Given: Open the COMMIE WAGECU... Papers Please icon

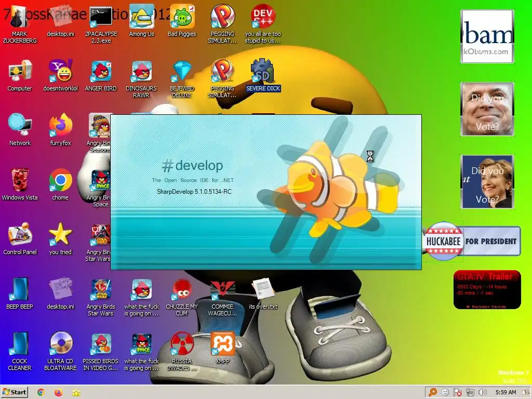Looking at the screenshot, I should coord(222,297).
